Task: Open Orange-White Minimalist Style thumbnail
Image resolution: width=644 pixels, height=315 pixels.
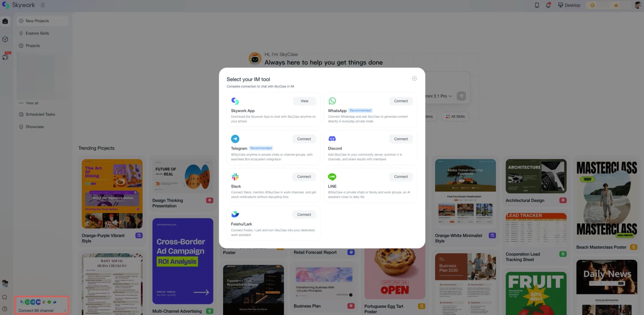Action: 465,194
